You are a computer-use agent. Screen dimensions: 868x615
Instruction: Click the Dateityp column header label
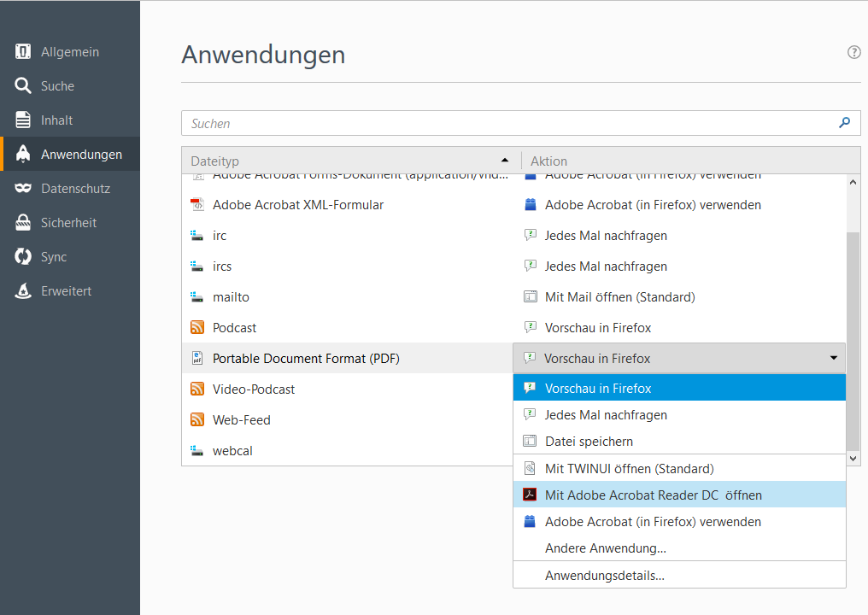(214, 161)
